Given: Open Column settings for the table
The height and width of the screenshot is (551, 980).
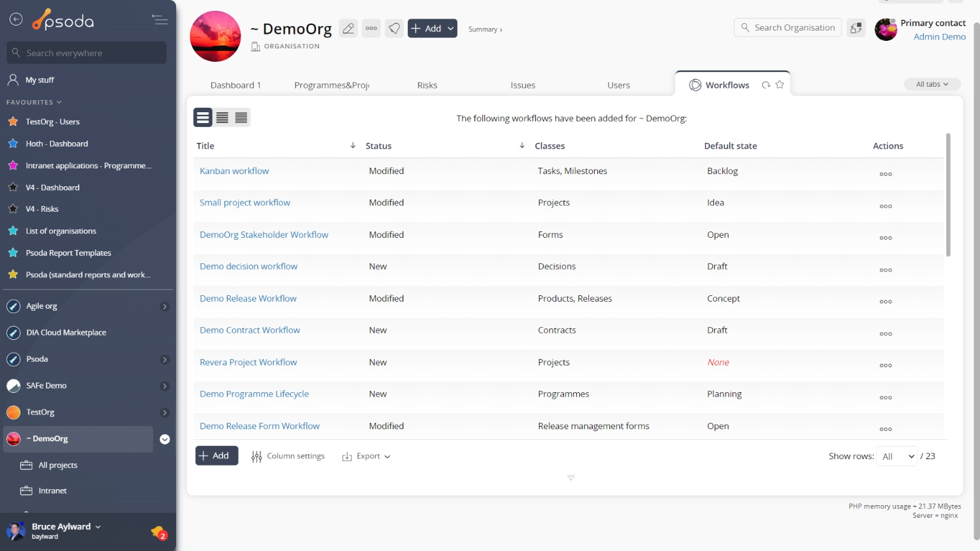Looking at the screenshot, I should (x=288, y=456).
